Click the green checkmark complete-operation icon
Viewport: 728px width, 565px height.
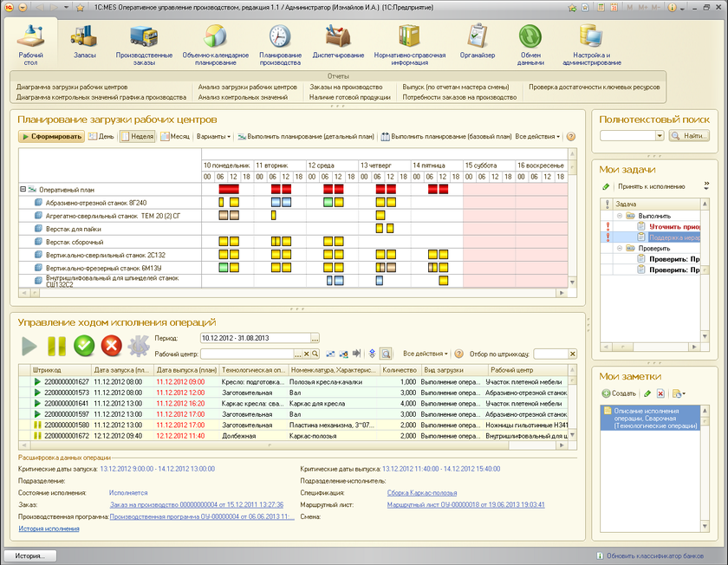point(84,346)
